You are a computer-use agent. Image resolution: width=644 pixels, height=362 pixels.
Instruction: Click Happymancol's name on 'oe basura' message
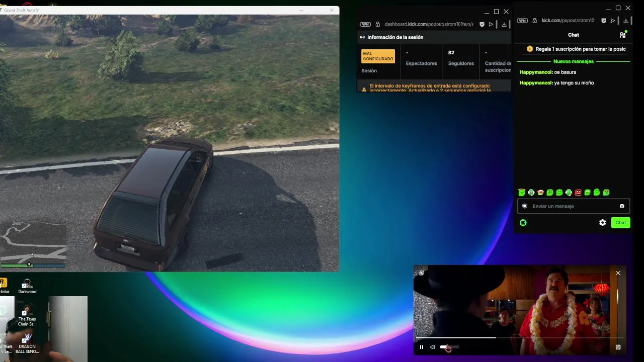(x=536, y=72)
